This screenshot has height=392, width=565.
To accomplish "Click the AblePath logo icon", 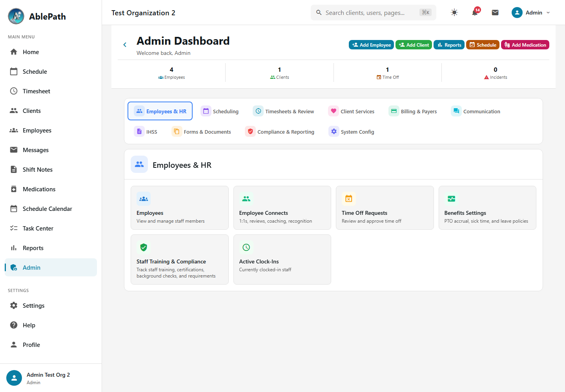I will pos(16,16).
